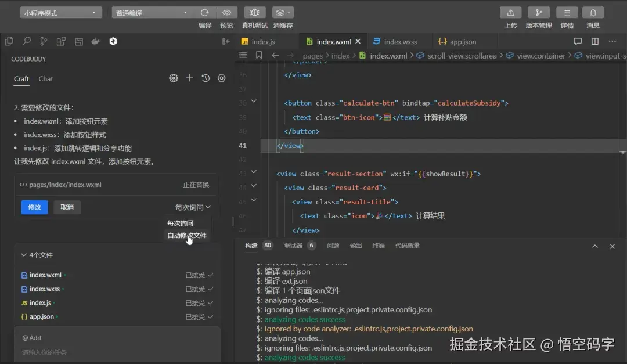Open the search icon in sidebar
Viewport: 627px width, 364px height.
26,41
